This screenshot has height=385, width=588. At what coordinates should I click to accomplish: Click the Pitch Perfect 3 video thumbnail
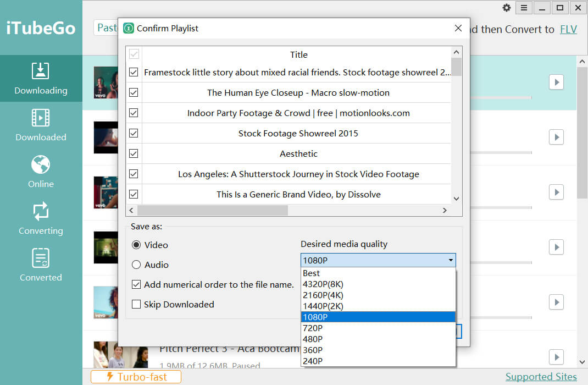click(x=121, y=355)
